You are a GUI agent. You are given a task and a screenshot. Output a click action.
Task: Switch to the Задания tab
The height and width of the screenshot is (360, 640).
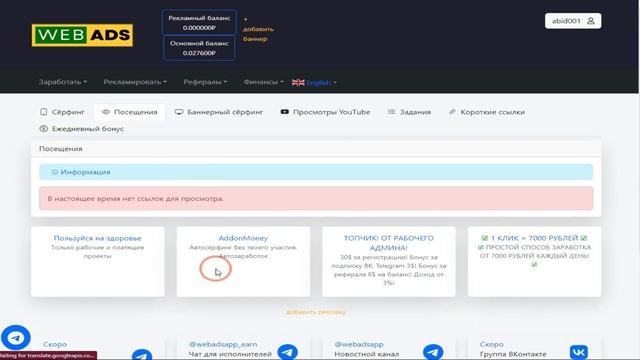tap(409, 112)
